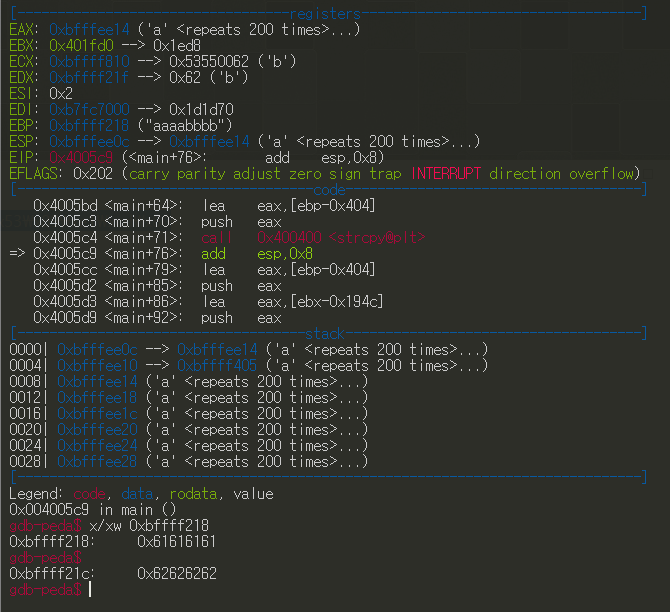Click stack entry 0024 address 0xbfffee24
Image resolution: width=670 pixels, height=612 pixels.
(x=97, y=446)
